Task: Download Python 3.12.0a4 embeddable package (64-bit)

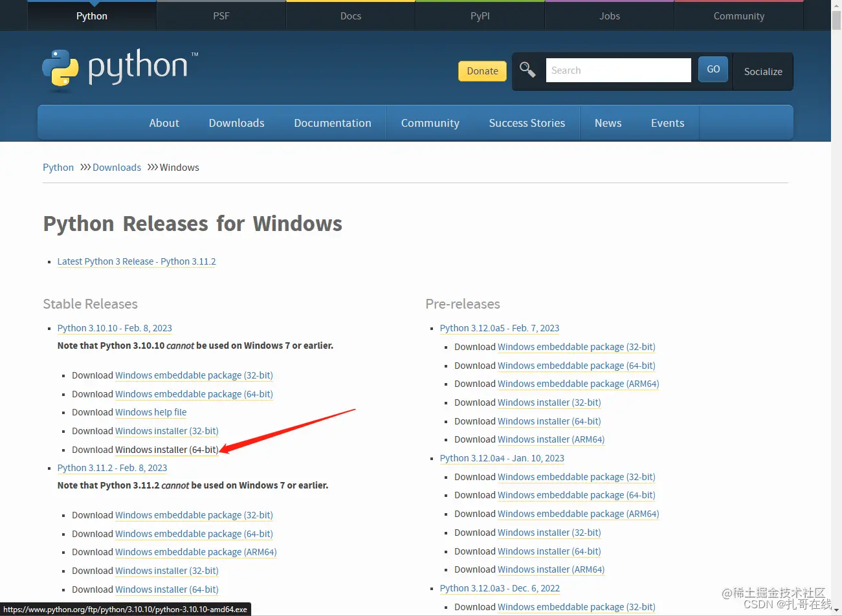Action: pos(577,495)
